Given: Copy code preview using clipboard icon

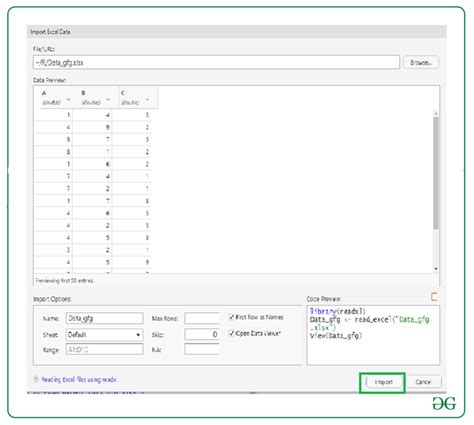Looking at the screenshot, I should [434, 296].
